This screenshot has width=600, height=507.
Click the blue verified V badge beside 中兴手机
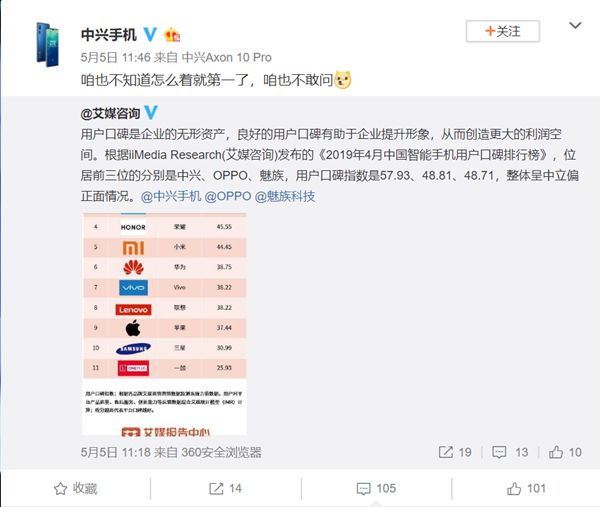[x=150, y=34]
